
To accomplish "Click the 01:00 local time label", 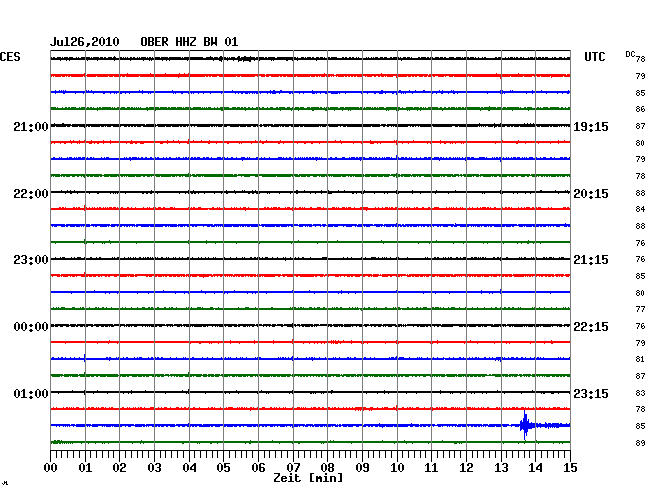I will [x=31, y=393].
